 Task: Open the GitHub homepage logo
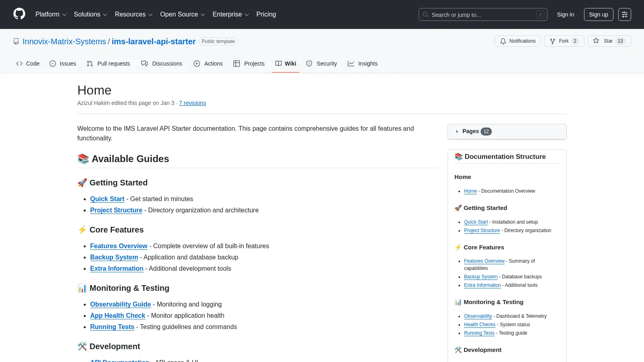coord(19,14)
